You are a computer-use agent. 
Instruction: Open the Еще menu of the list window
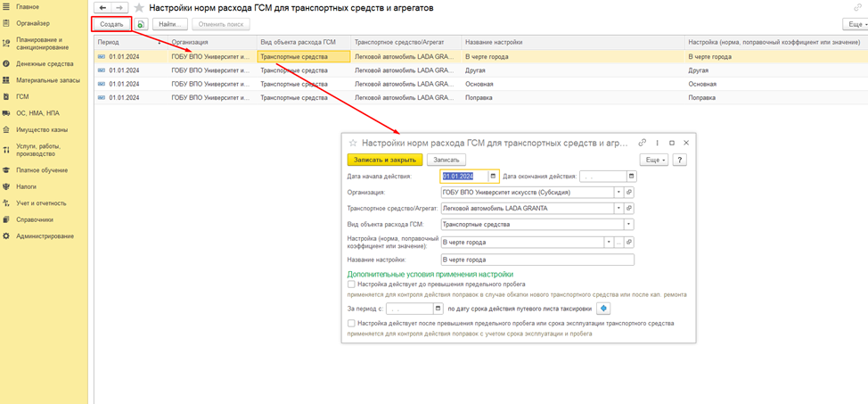(x=856, y=24)
